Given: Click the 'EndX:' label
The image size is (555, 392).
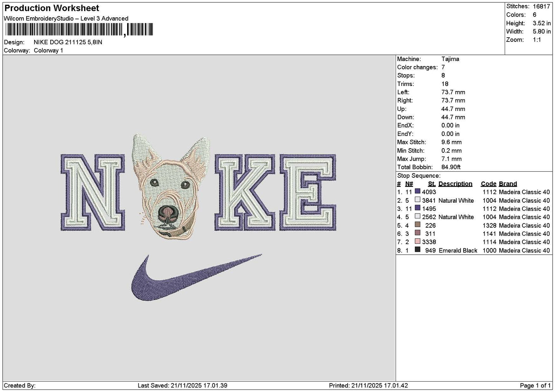Looking at the screenshot, I should [405, 126].
